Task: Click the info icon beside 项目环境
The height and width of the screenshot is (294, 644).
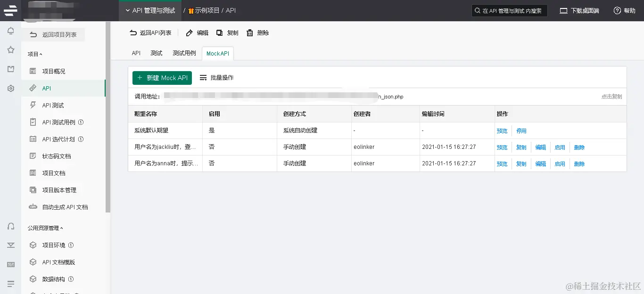Action: coord(71,245)
